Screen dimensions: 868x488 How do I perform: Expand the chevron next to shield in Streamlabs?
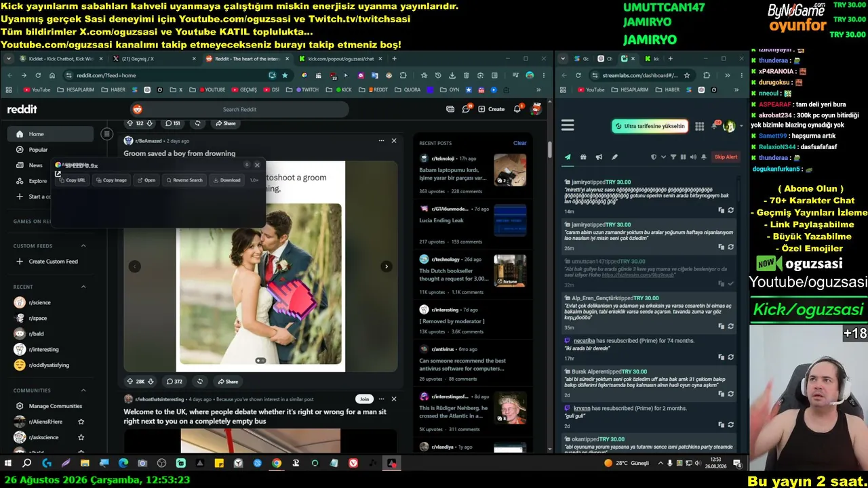663,157
